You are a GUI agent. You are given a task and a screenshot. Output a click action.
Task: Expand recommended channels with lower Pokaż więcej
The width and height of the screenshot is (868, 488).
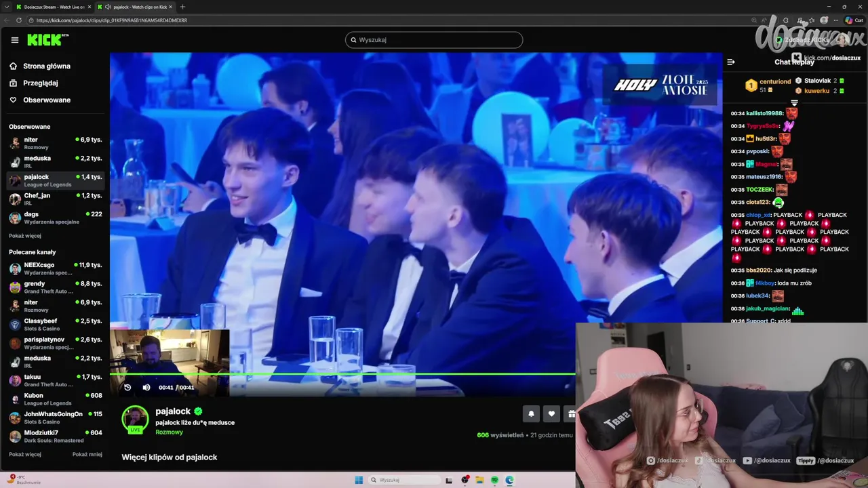(25, 454)
